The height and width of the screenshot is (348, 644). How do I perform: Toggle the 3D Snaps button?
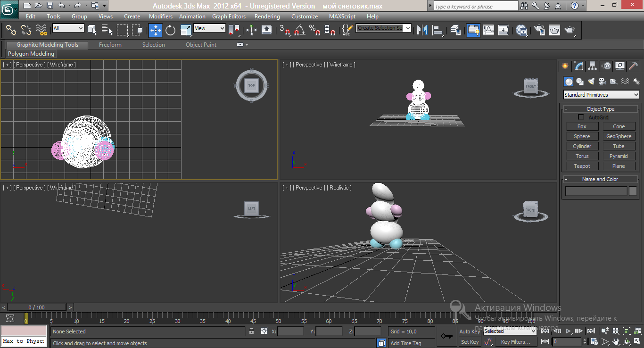(285, 30)
